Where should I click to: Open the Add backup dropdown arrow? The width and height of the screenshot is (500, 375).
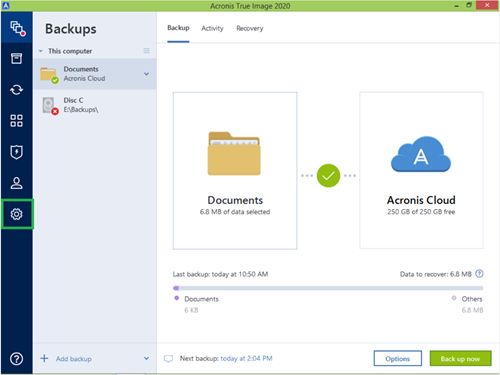146,358
